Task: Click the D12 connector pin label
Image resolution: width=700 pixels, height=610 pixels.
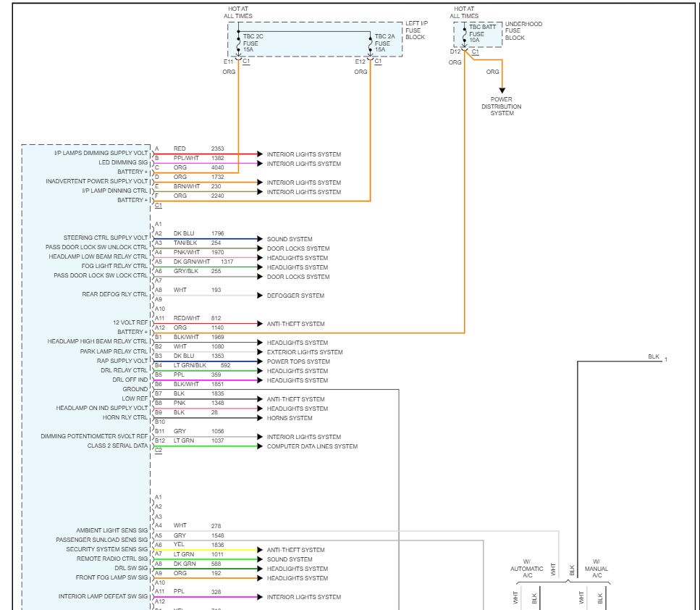Action: point(455,51)
